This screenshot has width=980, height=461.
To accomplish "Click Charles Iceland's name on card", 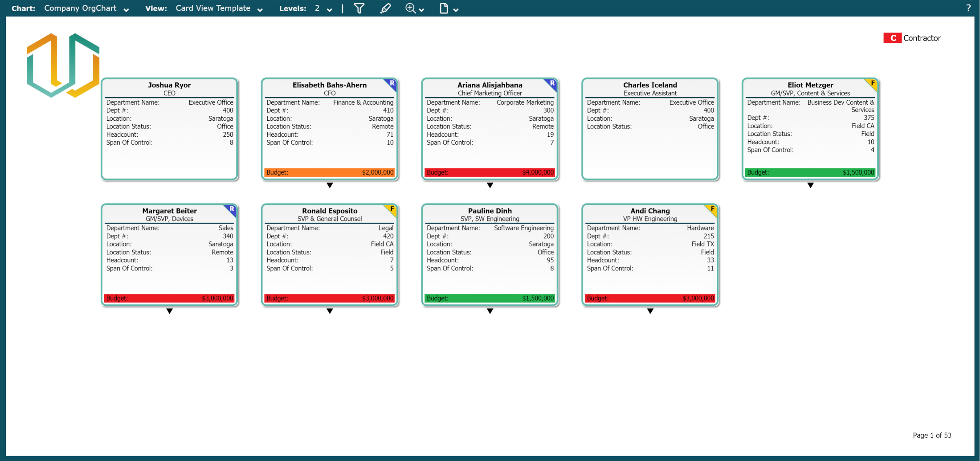I will [650, 85].
